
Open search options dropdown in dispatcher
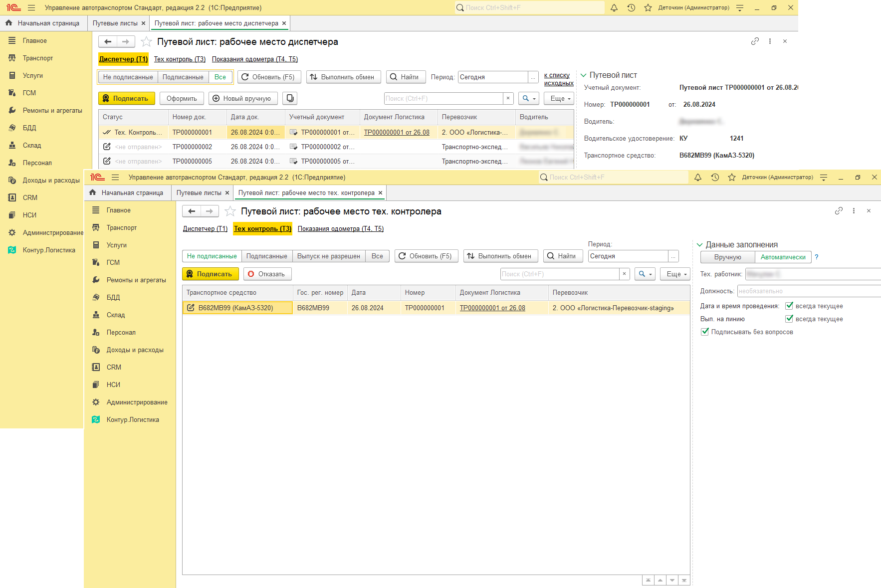(x=529, y=99)
